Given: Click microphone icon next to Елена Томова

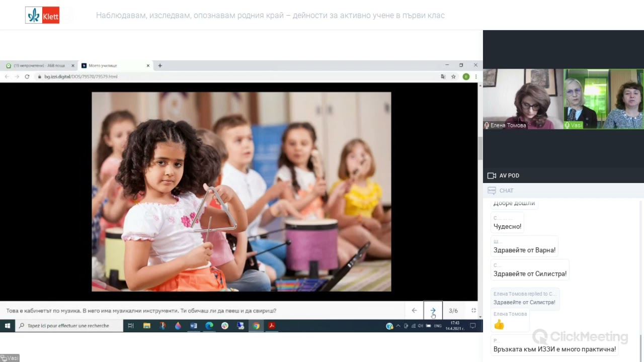Looking at the screenshot, I should pyautogui.click(x=487, y=125).
